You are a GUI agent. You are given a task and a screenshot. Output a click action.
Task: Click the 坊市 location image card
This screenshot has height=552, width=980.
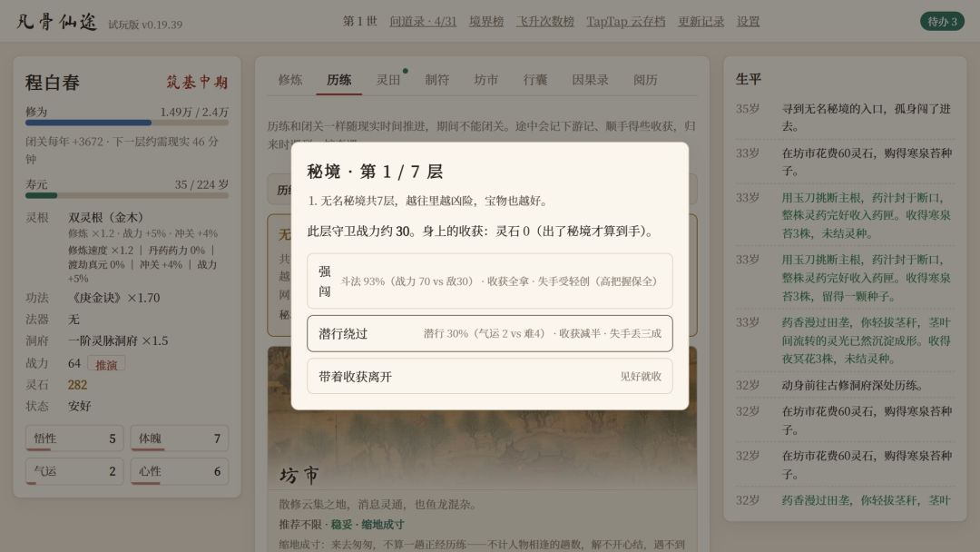[482, 418]
